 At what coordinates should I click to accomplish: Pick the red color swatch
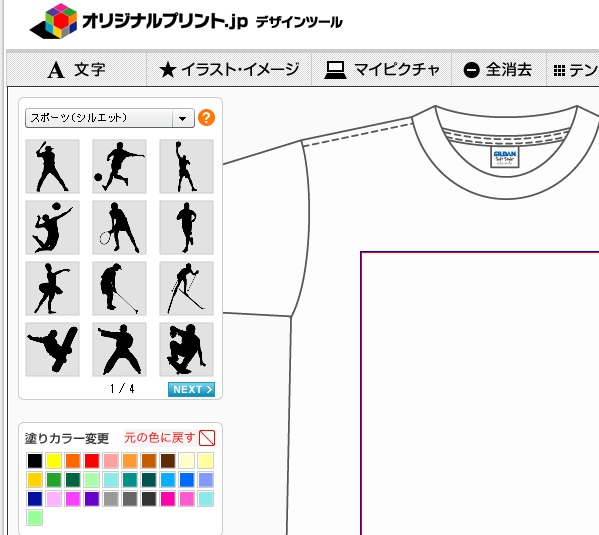(x=92, y=461)
